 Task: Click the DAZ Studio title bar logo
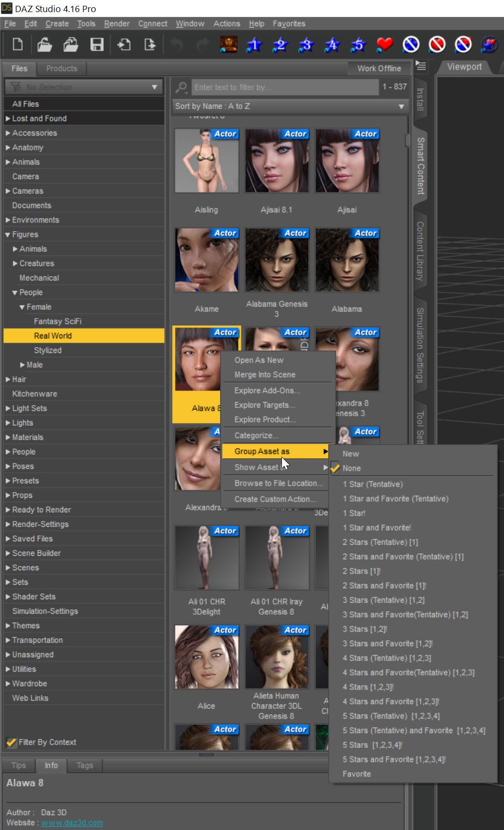pos(7,8)
